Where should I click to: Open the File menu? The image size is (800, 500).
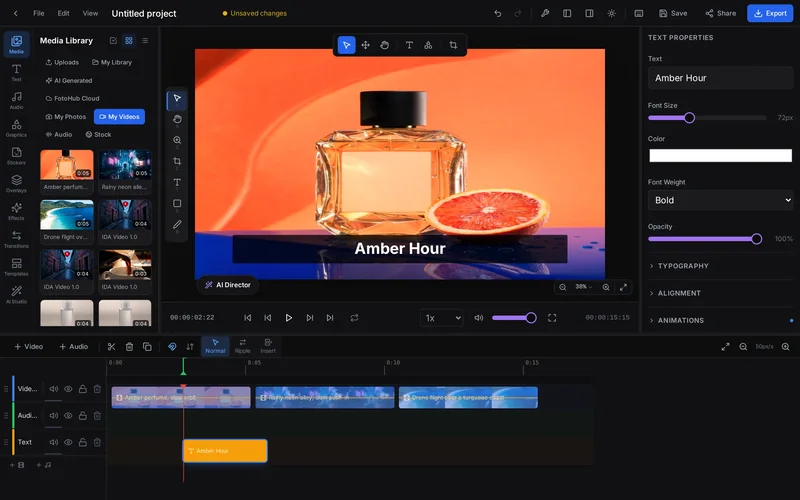(x=39, y=13)
